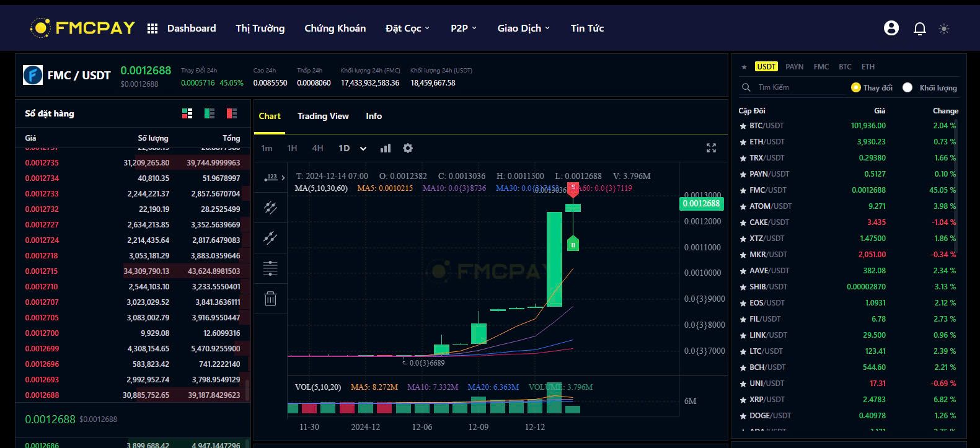The width and height of the screenshot is (980, 448).
Task: Sort pairs by Change column header
Action: pos(945,111)
